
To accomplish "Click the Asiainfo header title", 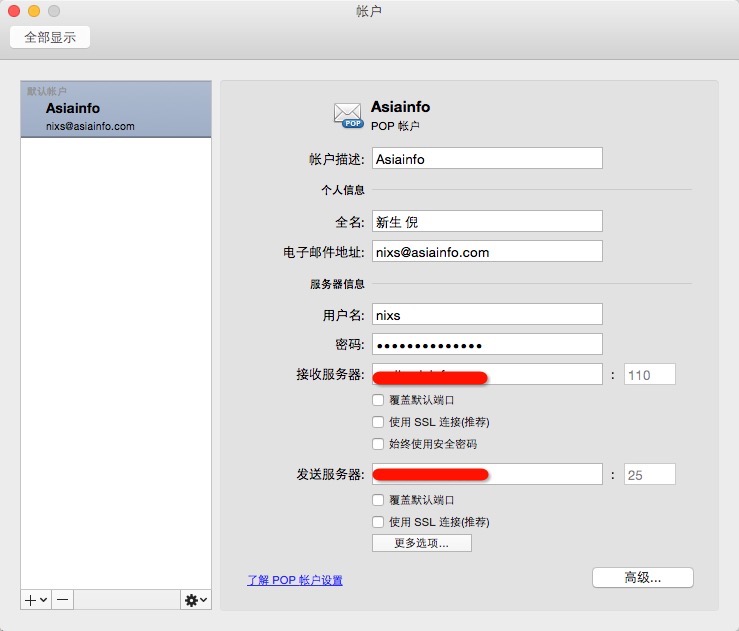I will (x=400, y=107).
